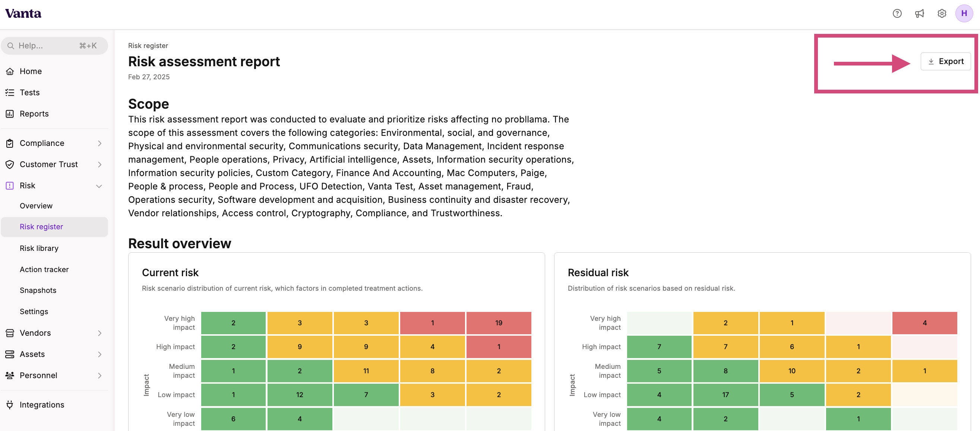980x431 pixels.
Task: Export the risk assessment report
Action: [x=945, y=61]
